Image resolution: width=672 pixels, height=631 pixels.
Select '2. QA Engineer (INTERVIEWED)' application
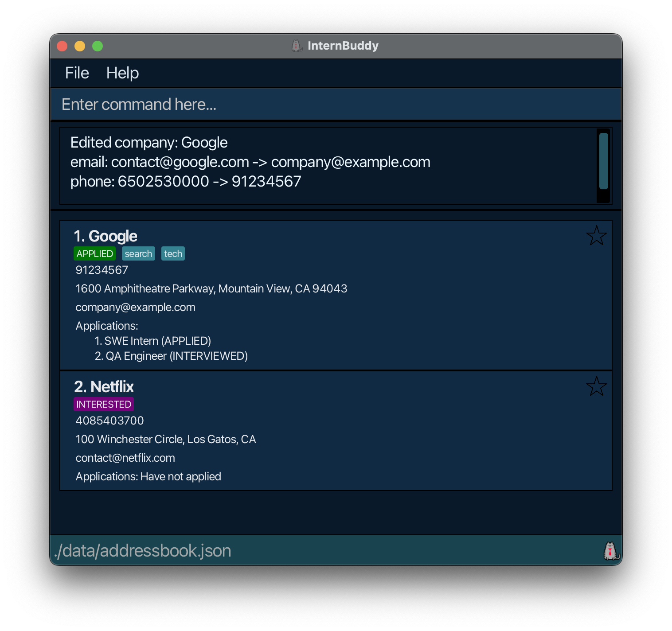pyautogui.click(x=171, y=356)
